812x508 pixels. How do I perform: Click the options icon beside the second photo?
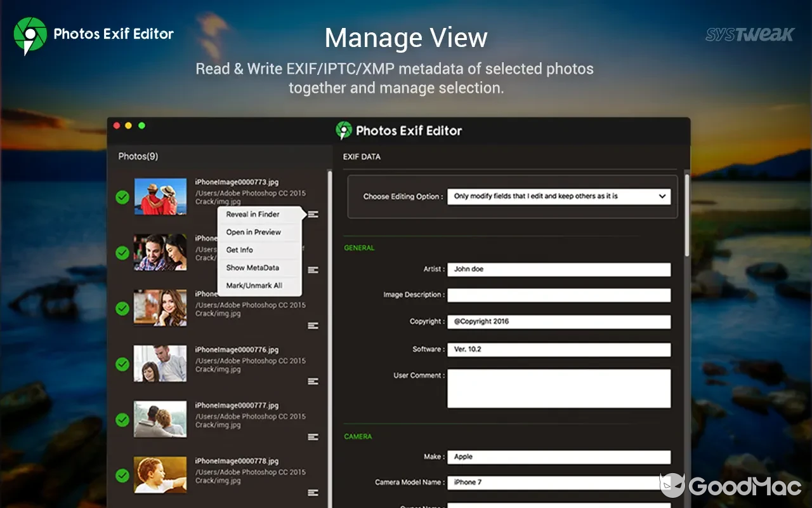pos(313,270)
